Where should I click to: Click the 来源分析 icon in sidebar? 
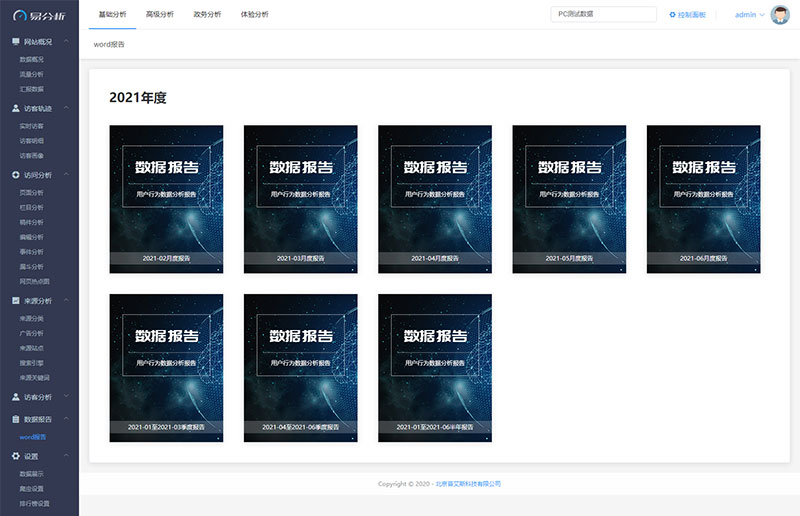click(x=15, y=300)
